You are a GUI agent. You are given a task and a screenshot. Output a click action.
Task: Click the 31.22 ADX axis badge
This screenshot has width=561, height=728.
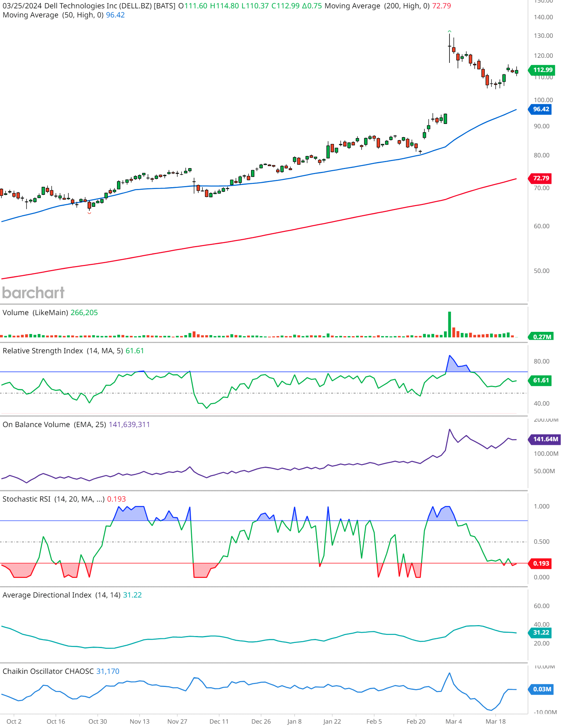click(x=540, y=632)
